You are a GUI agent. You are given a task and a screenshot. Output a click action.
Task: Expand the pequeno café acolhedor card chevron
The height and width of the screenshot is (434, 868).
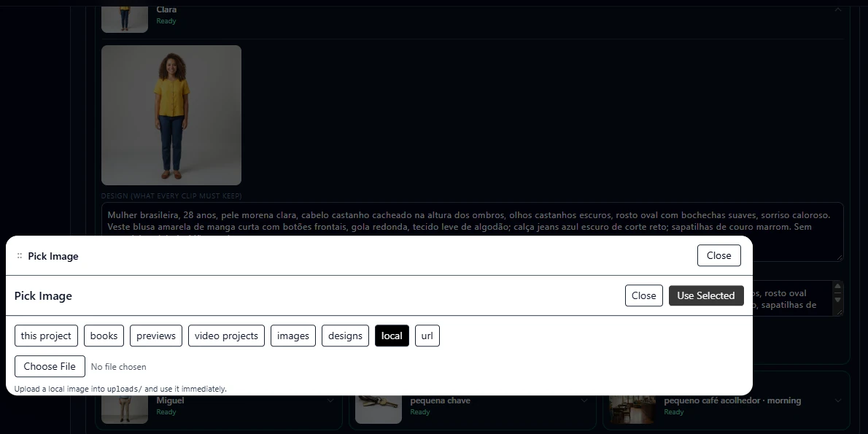[837, 400]
